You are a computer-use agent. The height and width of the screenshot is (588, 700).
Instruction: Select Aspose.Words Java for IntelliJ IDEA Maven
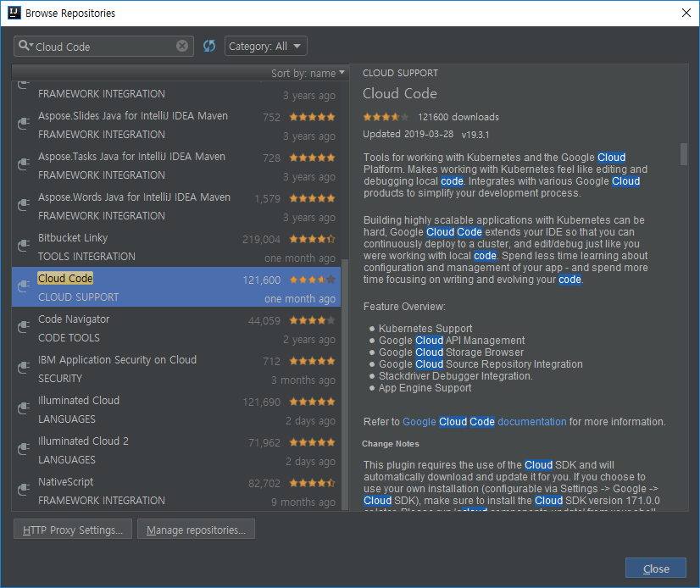pos(135,197)
